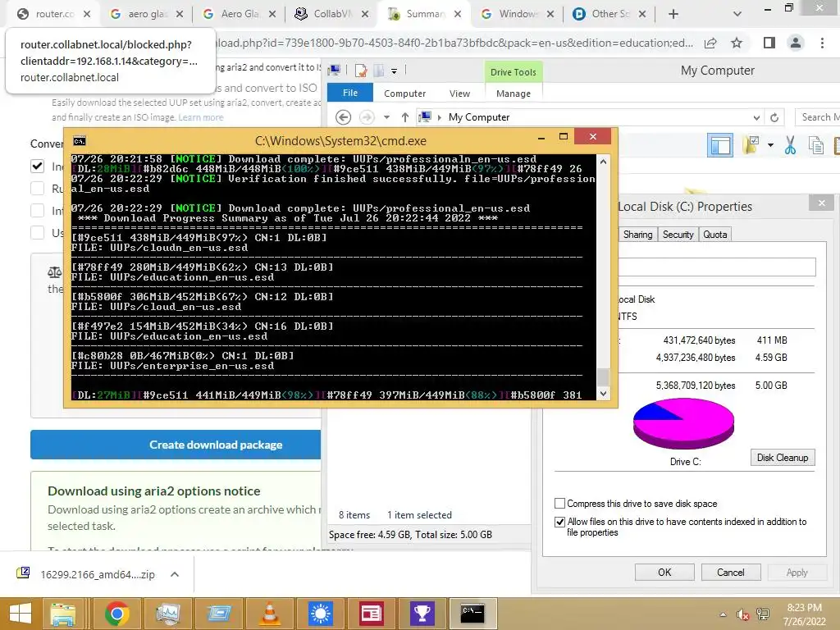Click the network tray icon
Image resolution: width=840 pixels, height=630 pixels.
click(763, 614)
